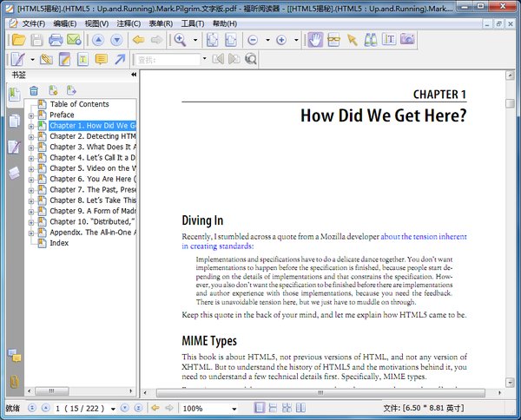Click the zoom in plus circle icon
This screenshot has width=521, height=420.
(281, 40)
